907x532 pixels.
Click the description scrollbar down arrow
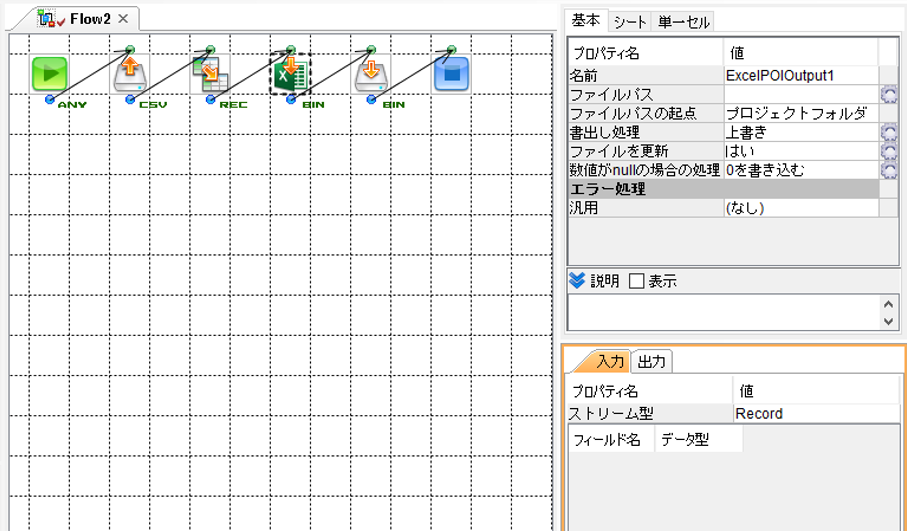click(x=888, y=322)
